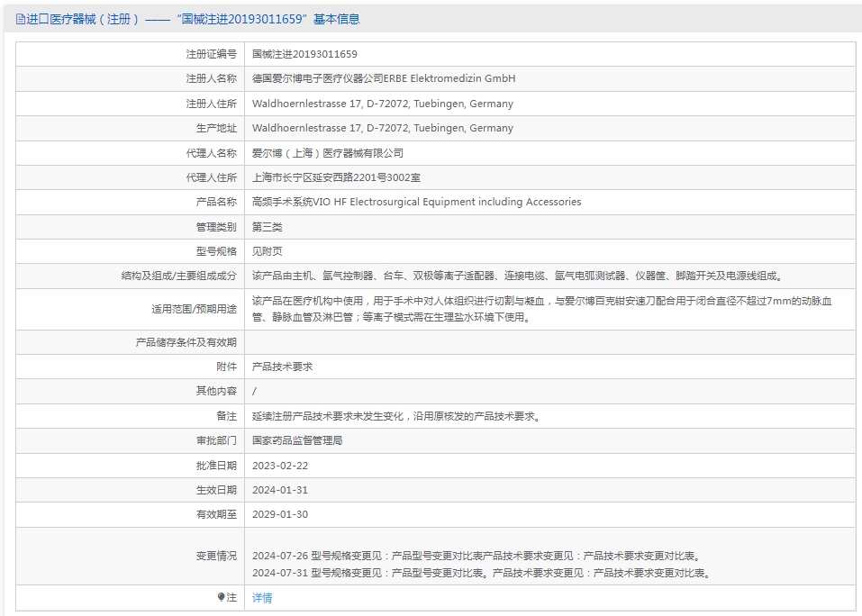
Task: Click approval department 国家药品监督管理局
Action: [x=297, y=440]
